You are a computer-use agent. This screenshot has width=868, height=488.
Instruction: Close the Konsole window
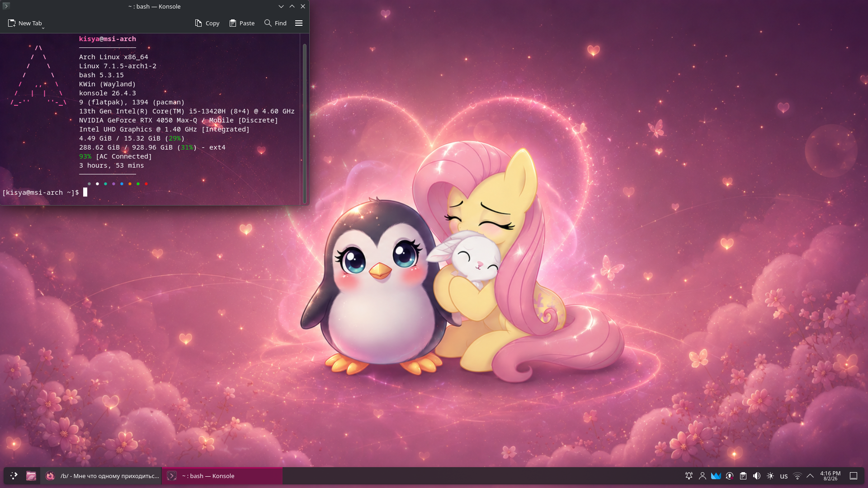(303, 6)
